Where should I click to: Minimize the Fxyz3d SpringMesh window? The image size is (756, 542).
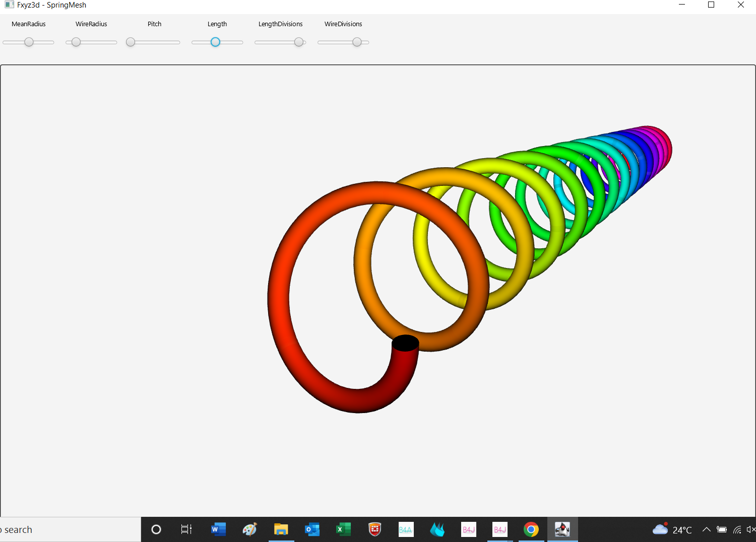[682, 5]
